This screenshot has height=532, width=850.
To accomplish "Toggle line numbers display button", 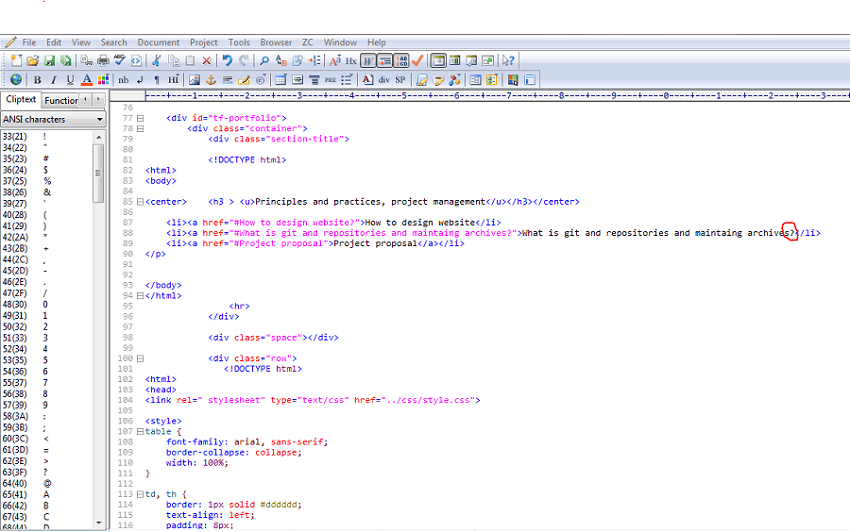I will point(401,61).
